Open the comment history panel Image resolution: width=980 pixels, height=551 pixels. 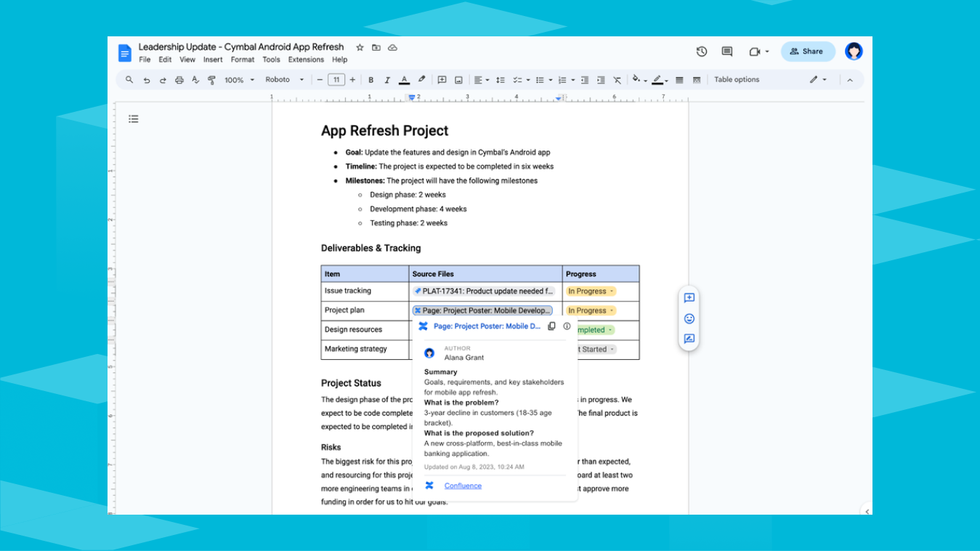(x=726, y=51)
